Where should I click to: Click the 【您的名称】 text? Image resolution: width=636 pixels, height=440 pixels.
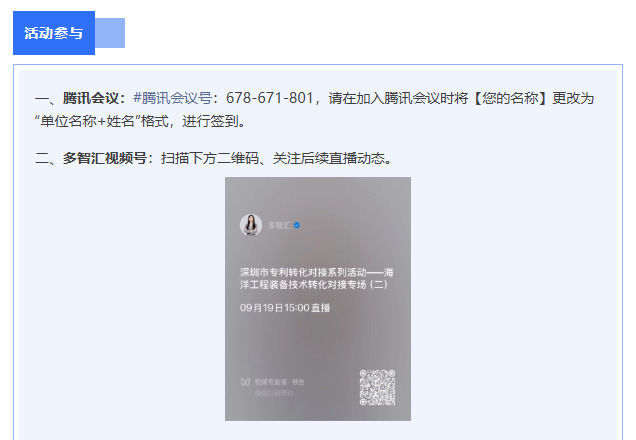coord(509,98)
